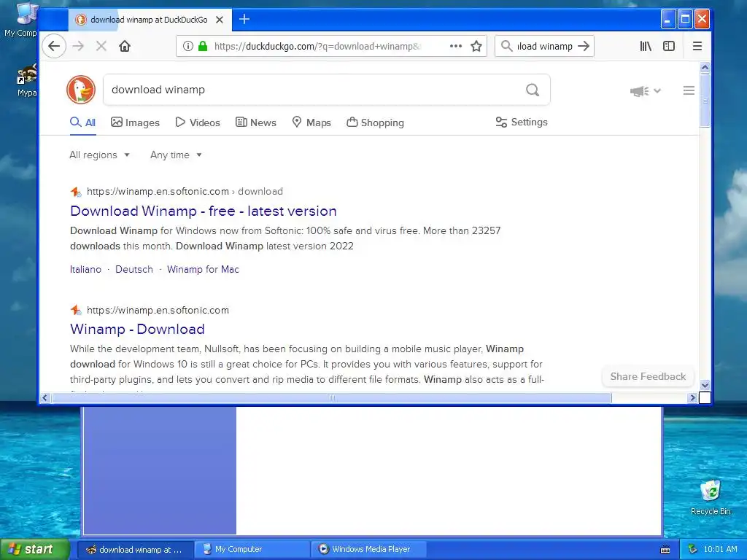
Task: Click the horizontal scrollbar left arrow
Action: click(x=45, y=397)
